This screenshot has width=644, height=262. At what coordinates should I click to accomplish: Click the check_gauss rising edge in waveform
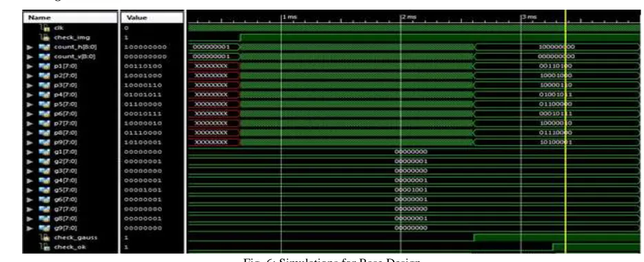(474, 237)
